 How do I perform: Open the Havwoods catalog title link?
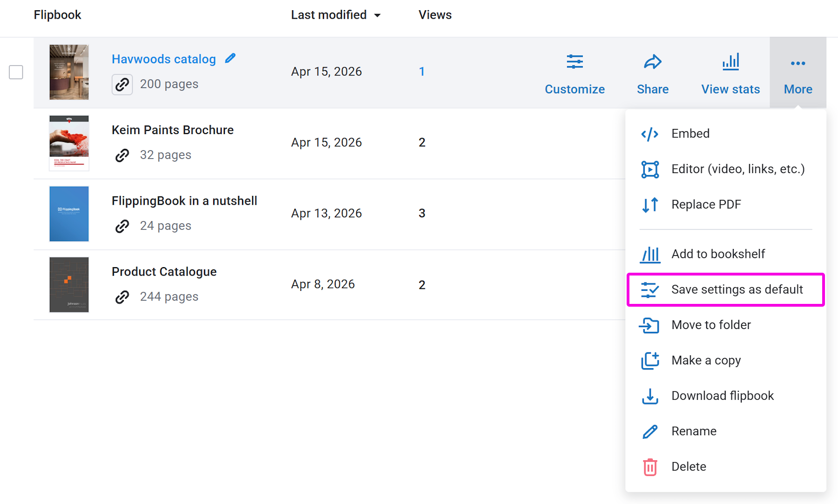click(163, 59)
